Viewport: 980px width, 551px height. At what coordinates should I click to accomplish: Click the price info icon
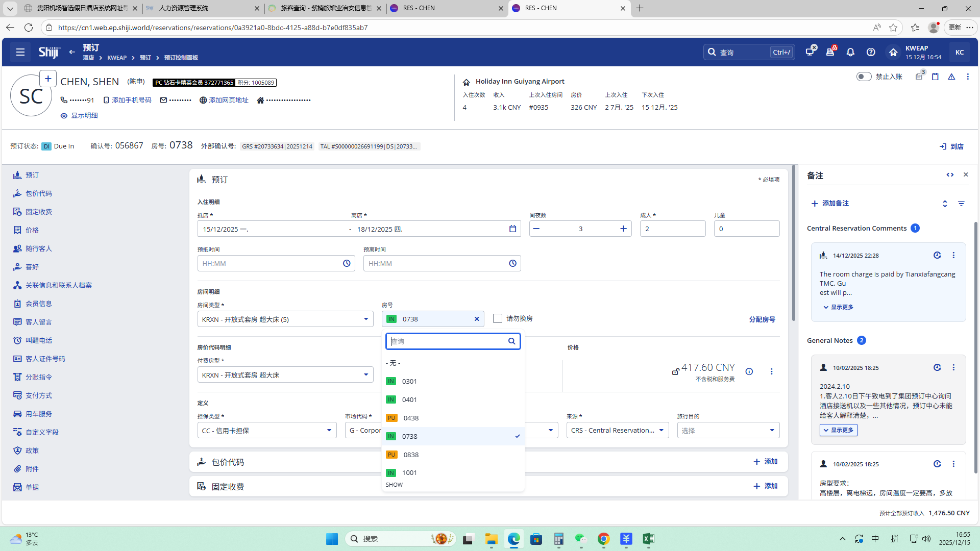coord(749,371)
